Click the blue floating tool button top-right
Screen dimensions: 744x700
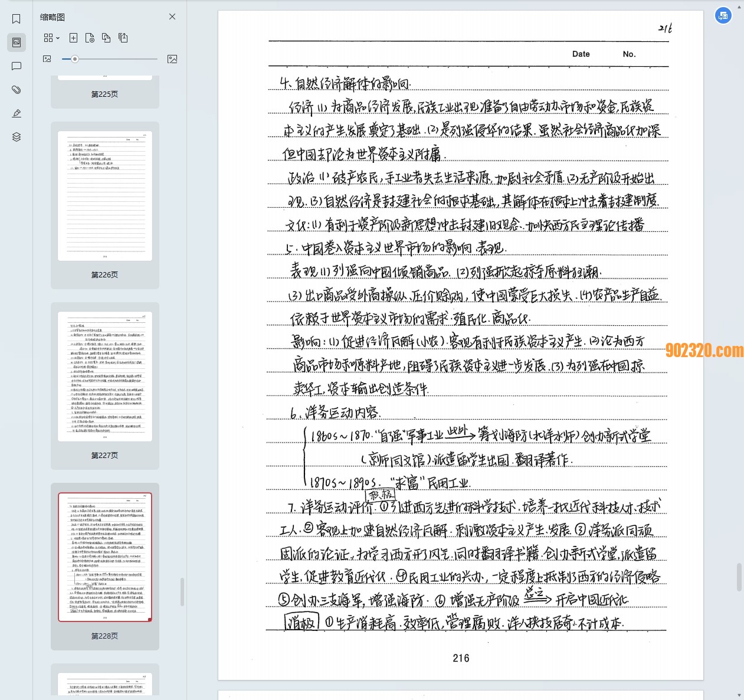click(723, 15)
